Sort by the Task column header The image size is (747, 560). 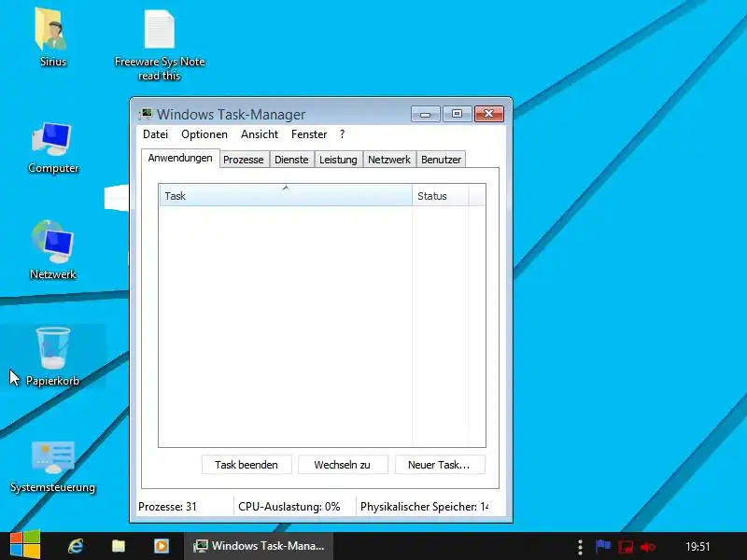click(286, 196)
